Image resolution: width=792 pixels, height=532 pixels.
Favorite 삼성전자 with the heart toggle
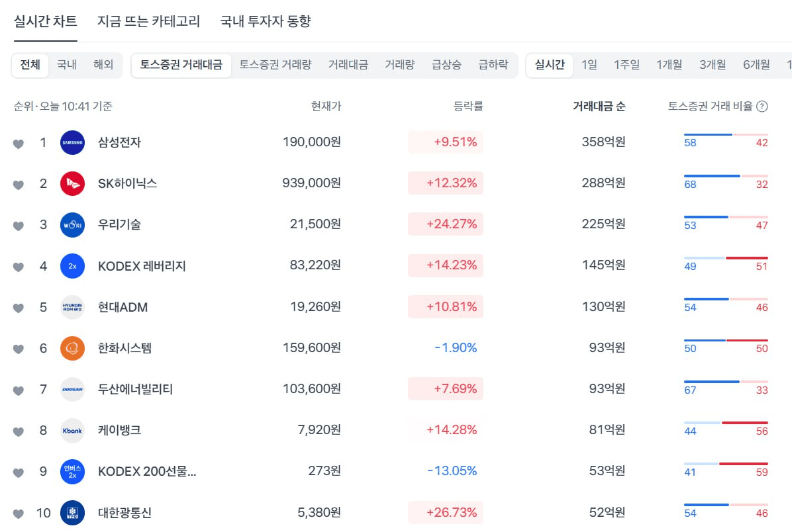(x=19, y=144)
